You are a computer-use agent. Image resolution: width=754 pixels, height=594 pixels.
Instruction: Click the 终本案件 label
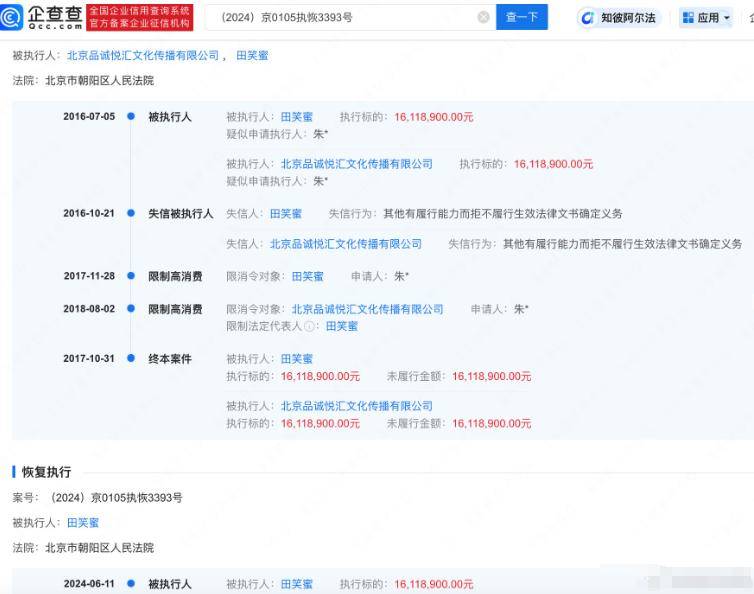coord(170,359)
